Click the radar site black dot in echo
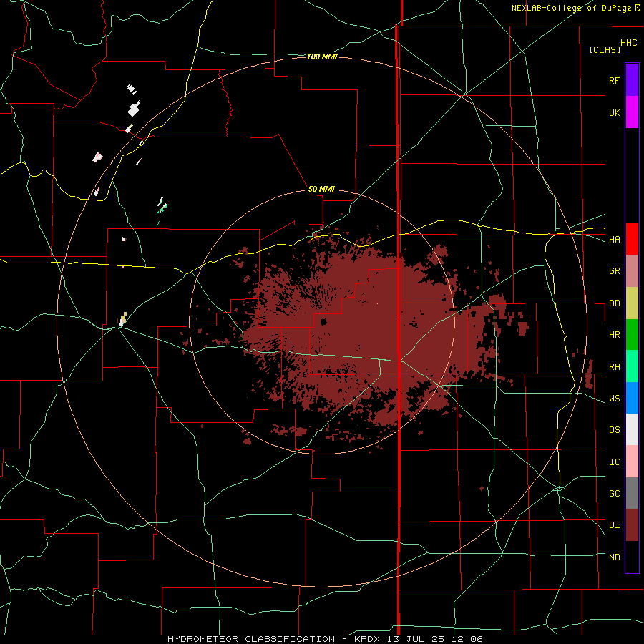The image size is (644, 644). 323,321
